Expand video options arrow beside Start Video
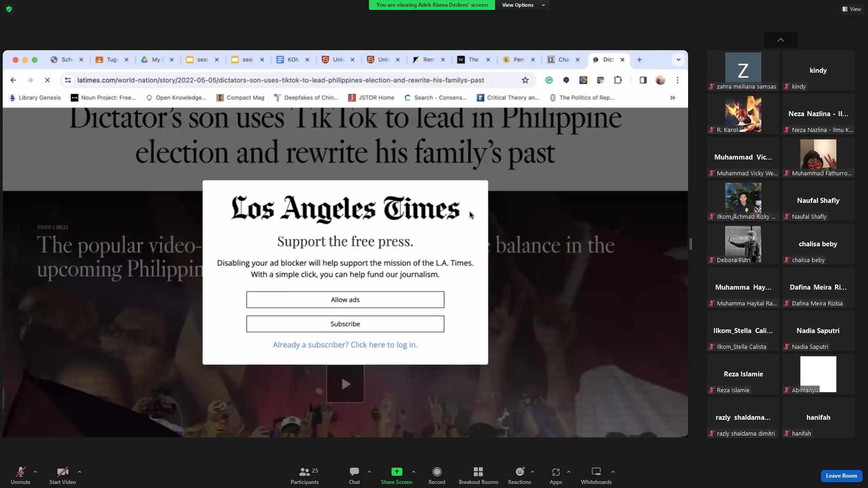Screen dimensions: 868x488 point(80,472)
